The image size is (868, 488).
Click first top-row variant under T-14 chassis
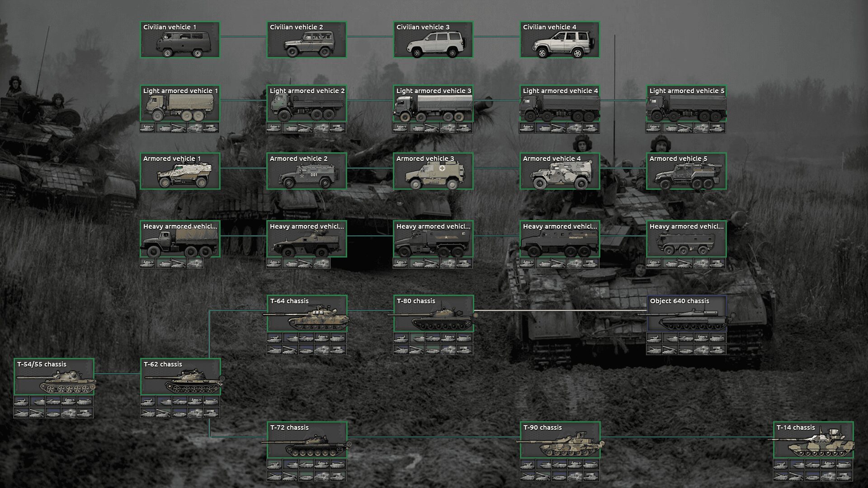click(x=781, y=464)
